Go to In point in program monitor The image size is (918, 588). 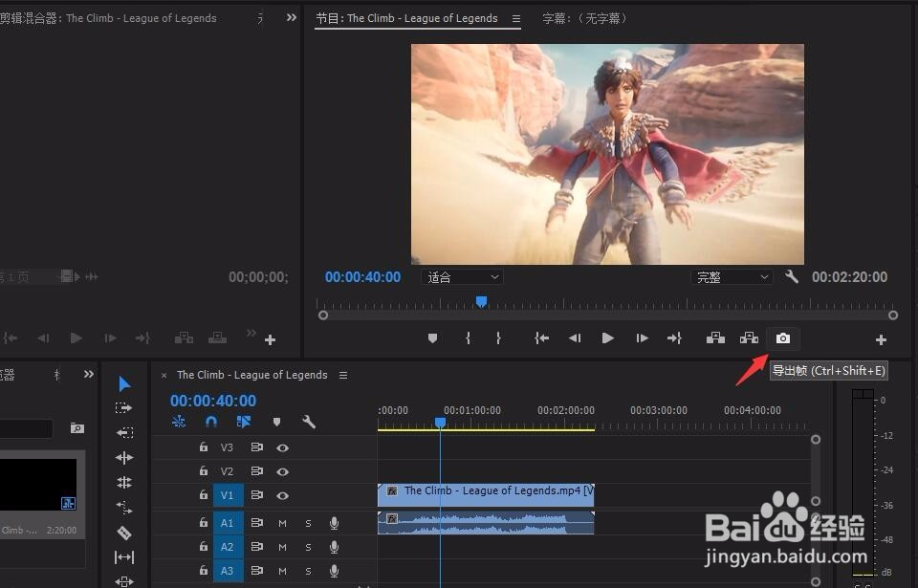point(541,338)
